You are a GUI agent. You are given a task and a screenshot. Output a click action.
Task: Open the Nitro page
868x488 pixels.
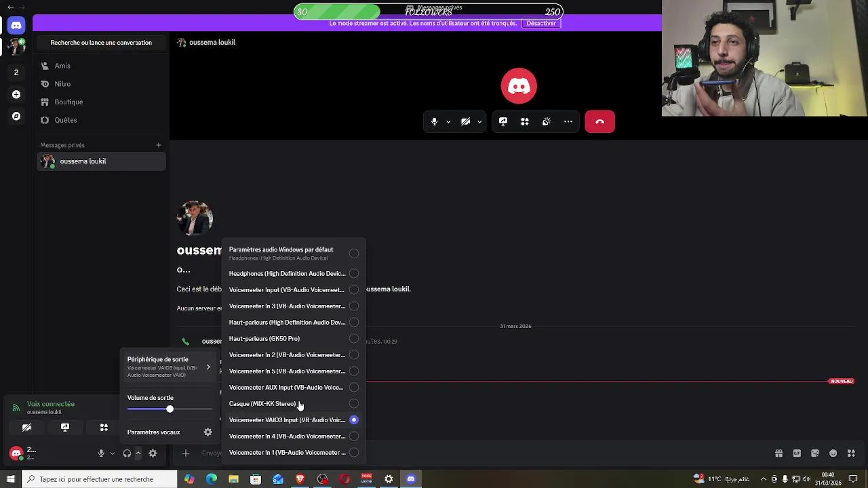coord(102,84)
